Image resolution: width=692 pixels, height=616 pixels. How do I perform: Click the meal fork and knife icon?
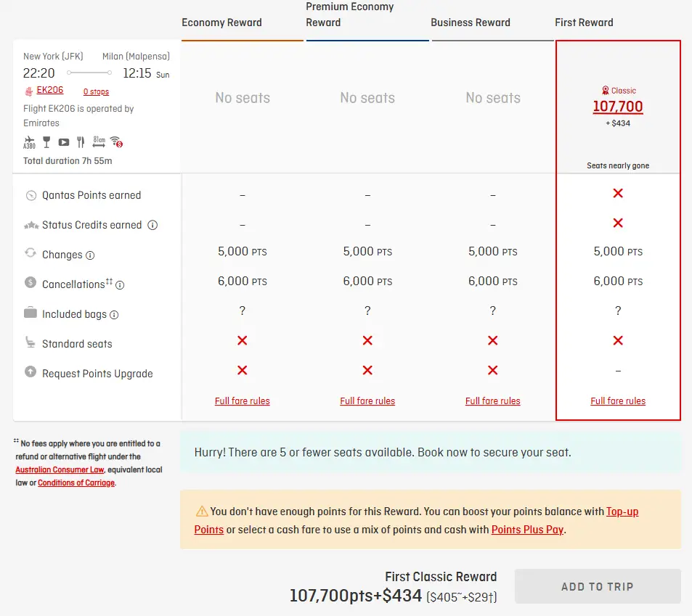click(81, 142)
